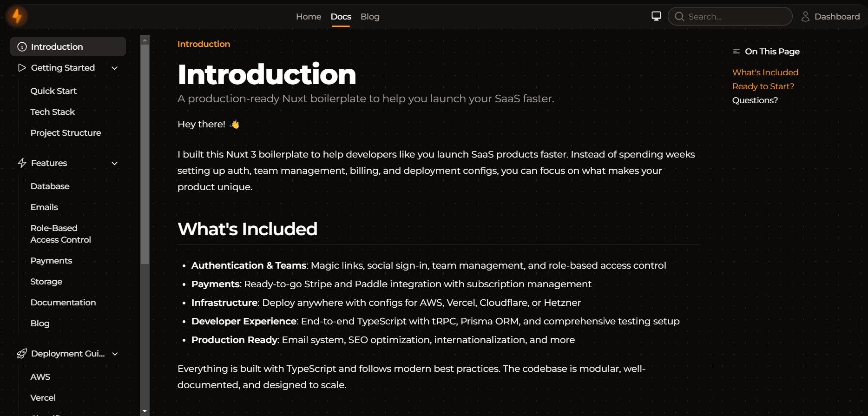Jump to What's Included section
Viewport: 868px width, 416px height.
(x=765, y=72)
